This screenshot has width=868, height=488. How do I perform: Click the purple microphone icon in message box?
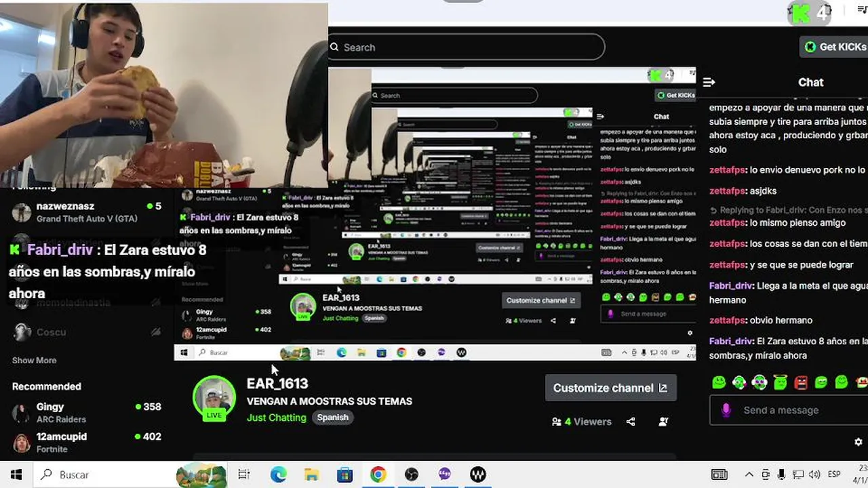coord(726,410)
